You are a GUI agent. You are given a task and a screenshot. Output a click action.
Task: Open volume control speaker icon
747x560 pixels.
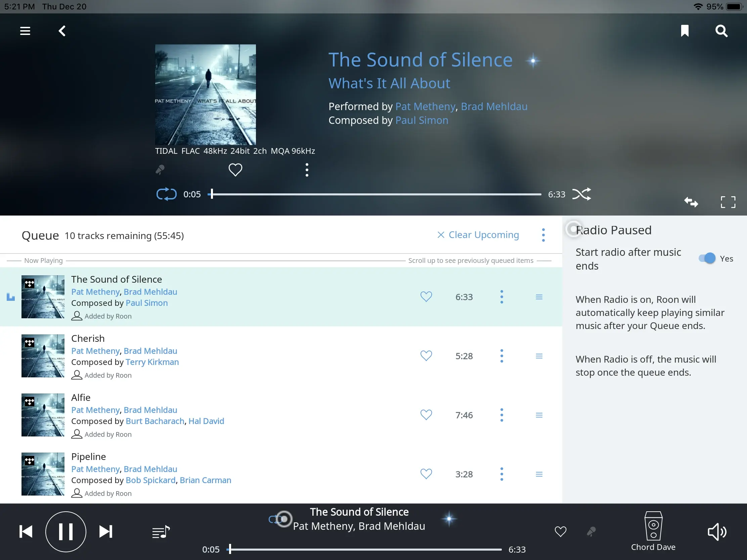[x=717, y=532]
